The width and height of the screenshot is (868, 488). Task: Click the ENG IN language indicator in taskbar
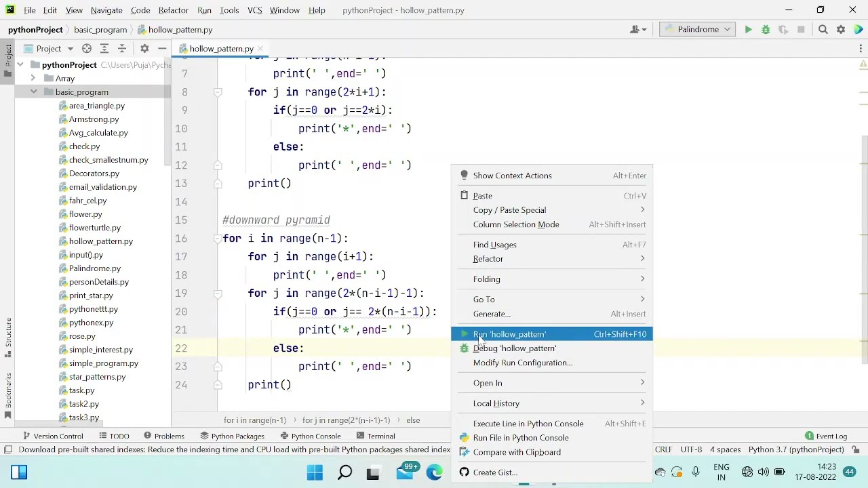(x=722, y=472)
